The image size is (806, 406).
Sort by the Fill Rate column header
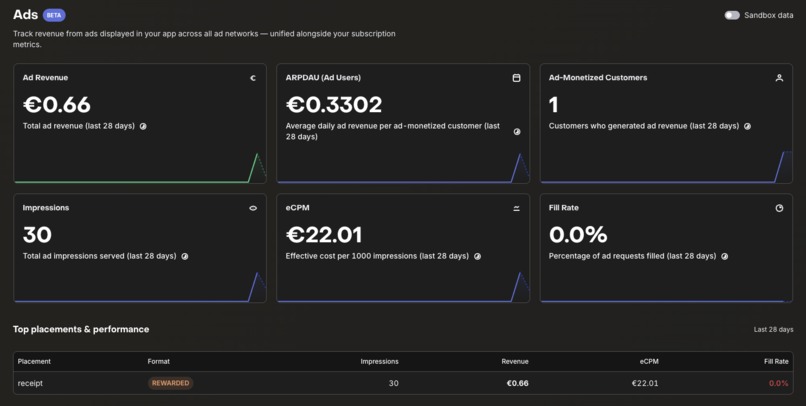(x=776, y=361)
